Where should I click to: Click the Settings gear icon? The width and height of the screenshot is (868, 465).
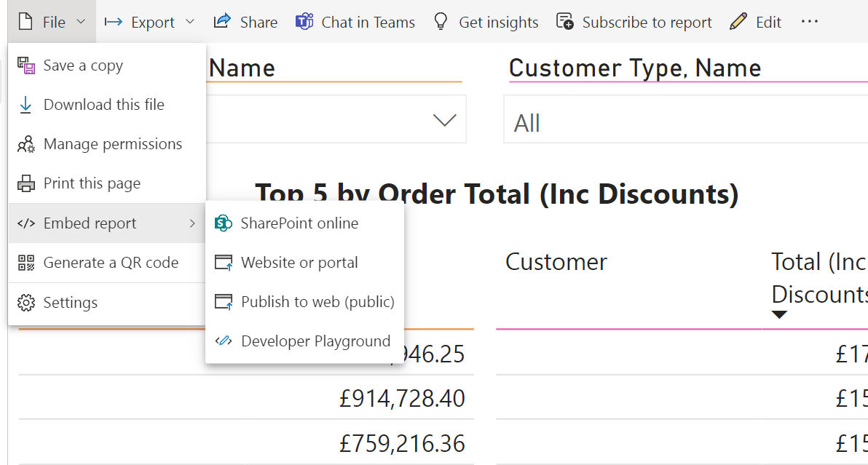point(26,303)
